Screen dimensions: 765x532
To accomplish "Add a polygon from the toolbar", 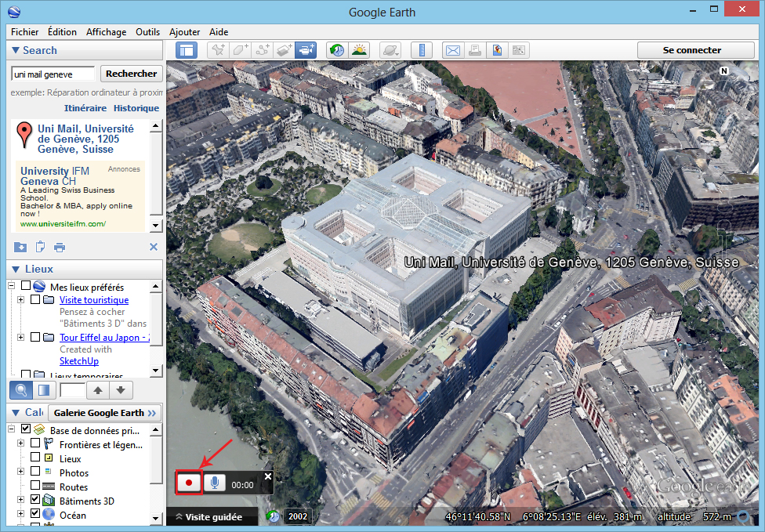I will (240, 50).
